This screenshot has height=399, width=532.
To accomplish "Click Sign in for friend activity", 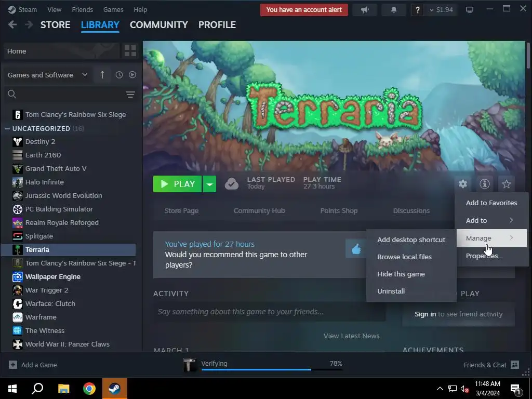I will [425, 314].
